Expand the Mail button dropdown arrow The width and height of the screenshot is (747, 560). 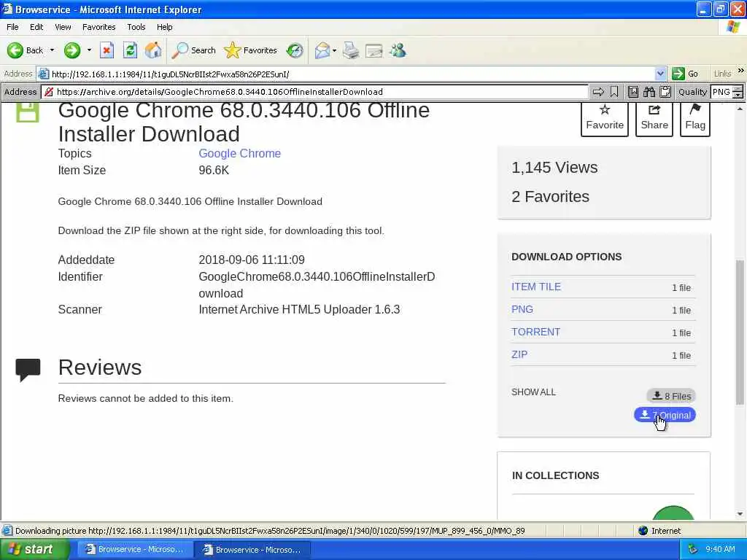(x=334, y=50)
